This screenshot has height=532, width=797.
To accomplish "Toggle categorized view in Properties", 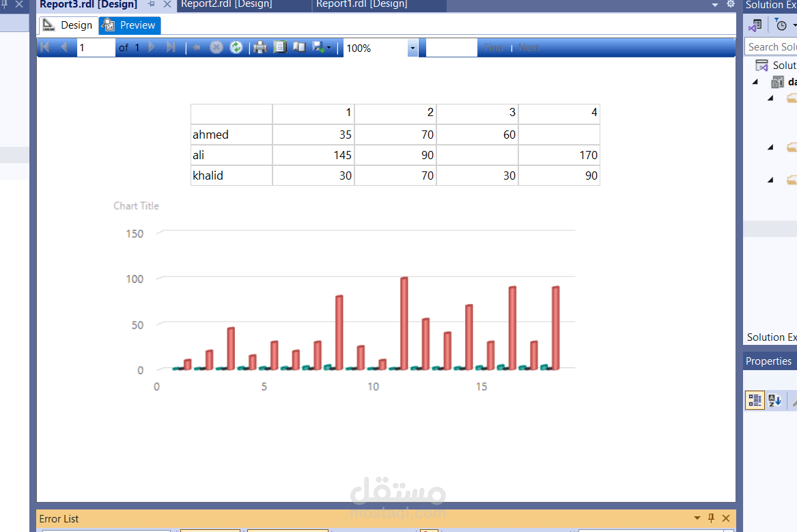I will coord(755,400).
